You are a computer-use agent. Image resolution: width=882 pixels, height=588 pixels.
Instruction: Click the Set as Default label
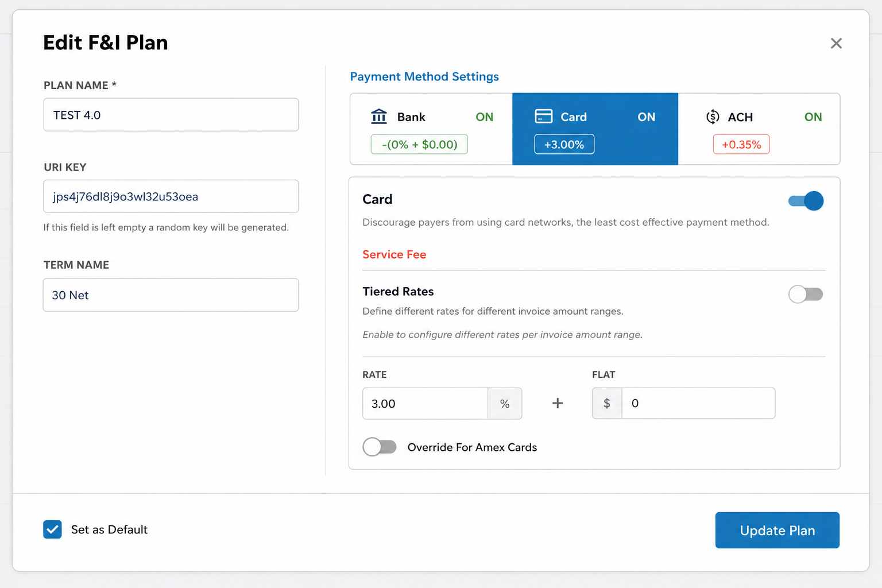pos(109,529)
